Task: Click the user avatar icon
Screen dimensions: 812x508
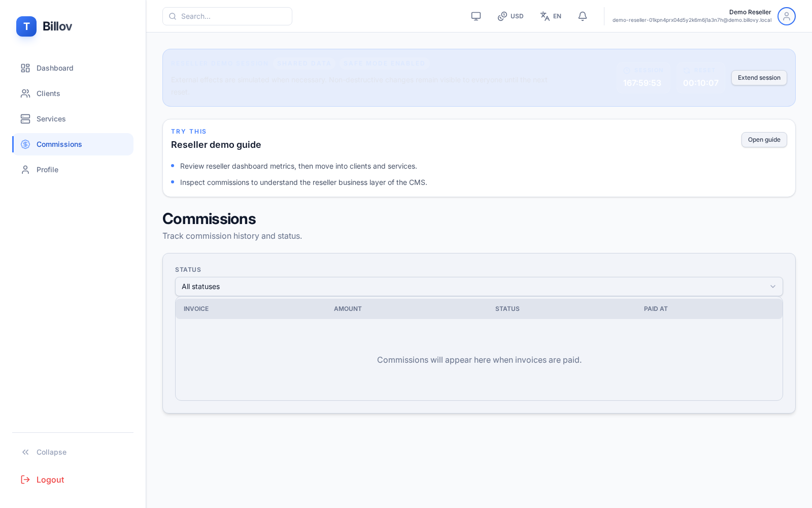Action: pos(786,16)
